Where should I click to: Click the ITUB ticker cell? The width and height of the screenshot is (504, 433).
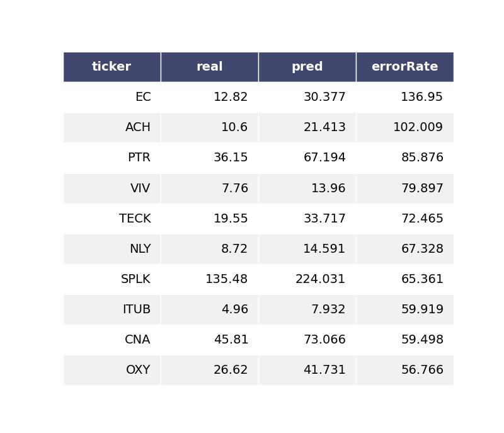click(137, 309)
